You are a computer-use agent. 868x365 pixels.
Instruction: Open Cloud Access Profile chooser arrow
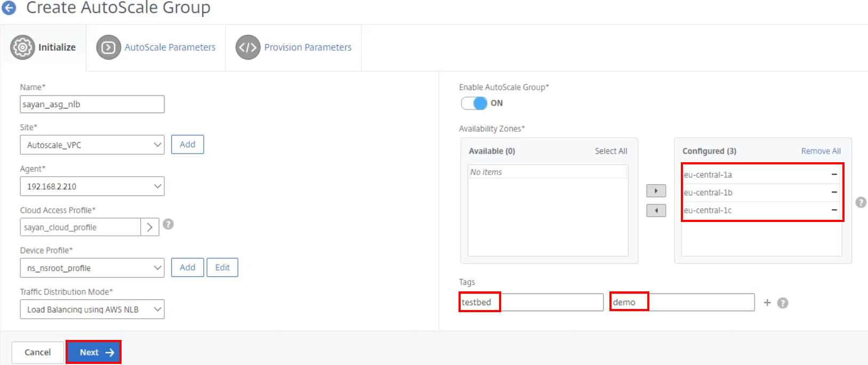[150, 227]
